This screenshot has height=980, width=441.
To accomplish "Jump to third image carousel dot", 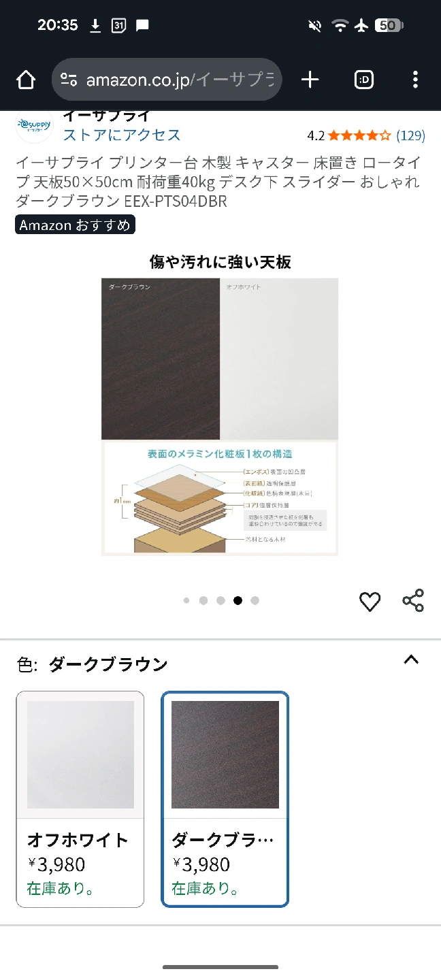I will click(220, 600).
